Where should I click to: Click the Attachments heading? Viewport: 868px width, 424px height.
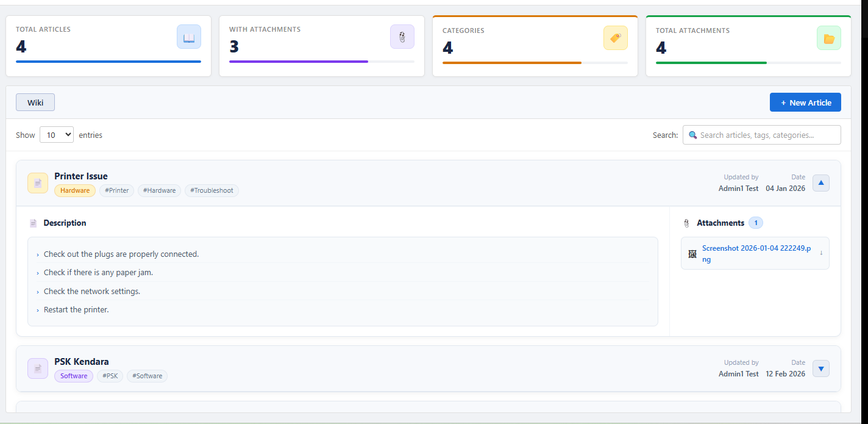[x=720, y=223]
